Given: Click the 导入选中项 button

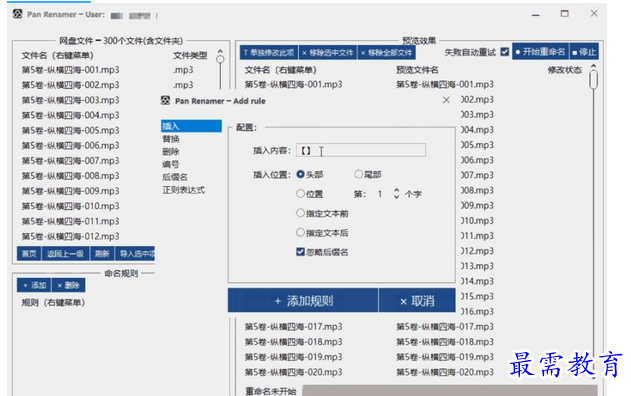Looking at the screenshot, I should point(135,254).
